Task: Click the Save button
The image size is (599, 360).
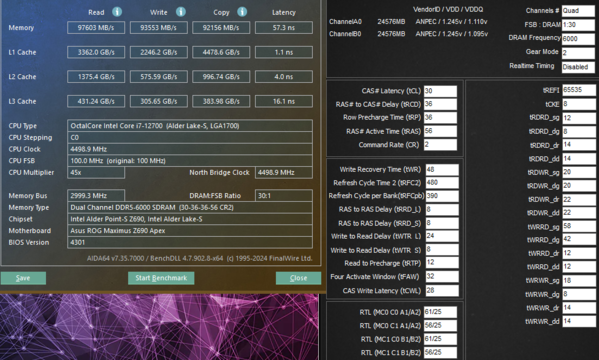Action: 23,278
